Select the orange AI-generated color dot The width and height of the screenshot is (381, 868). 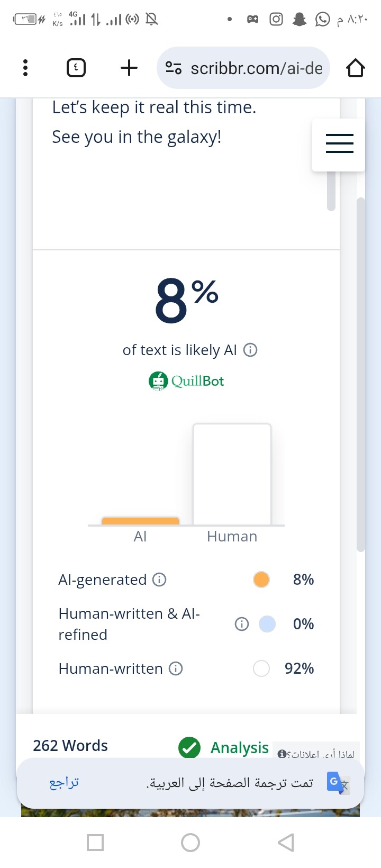tap(261, 580)
